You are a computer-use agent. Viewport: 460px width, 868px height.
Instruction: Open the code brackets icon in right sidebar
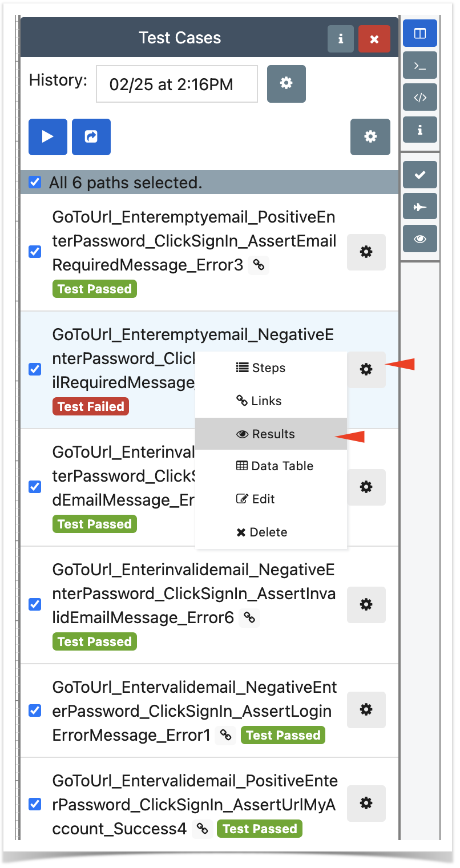point(420,97)
